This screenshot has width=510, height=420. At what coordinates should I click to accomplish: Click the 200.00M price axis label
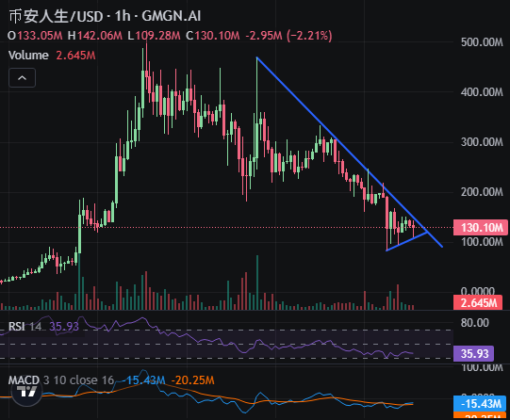coord(482,192)
